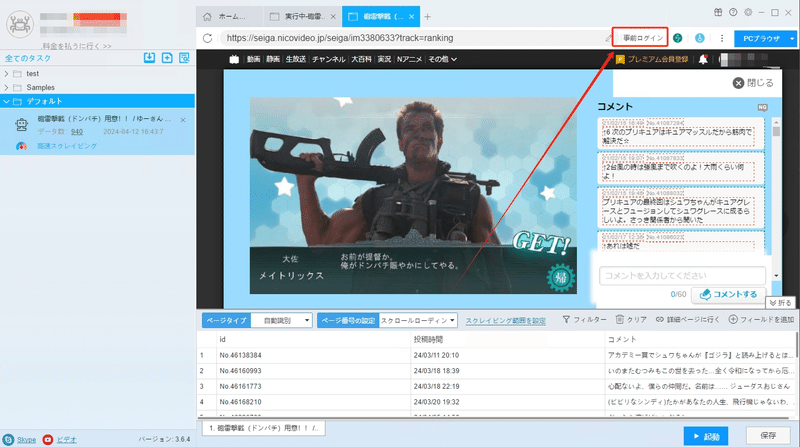Open the 生放送 menu item
The width and height of the screenshot is (800, 447).
point(296,59)
